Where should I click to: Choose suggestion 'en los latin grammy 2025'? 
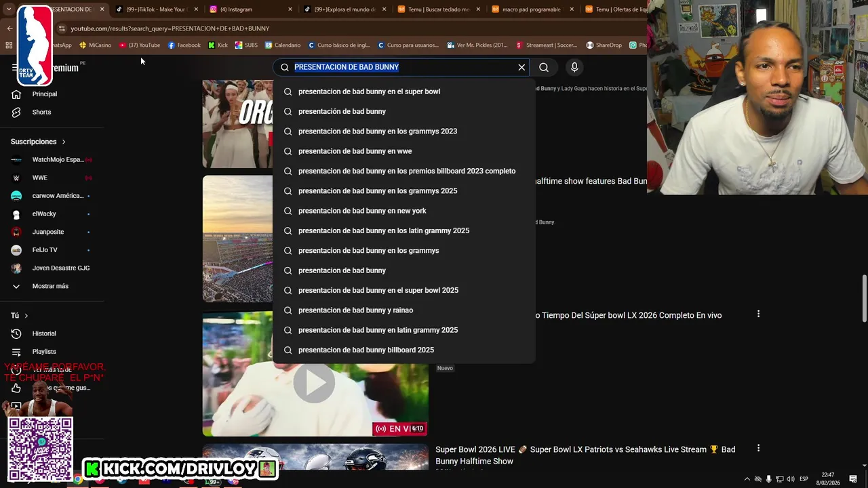404,230
